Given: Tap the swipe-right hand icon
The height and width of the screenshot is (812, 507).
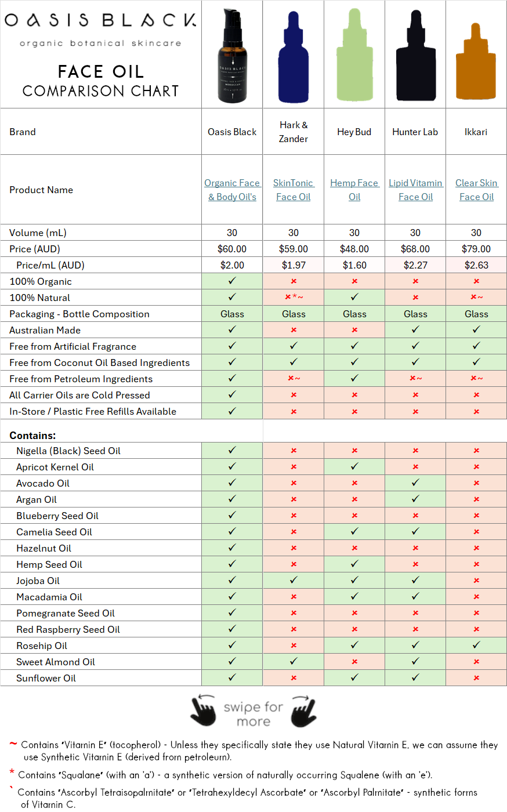Looking at the screenshot, I should pos(303,711).
